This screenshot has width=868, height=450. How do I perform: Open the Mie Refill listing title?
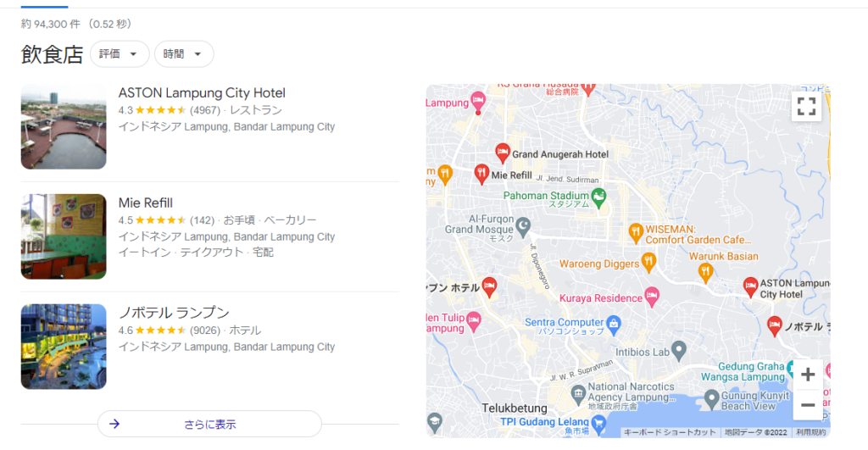(146, 203)
